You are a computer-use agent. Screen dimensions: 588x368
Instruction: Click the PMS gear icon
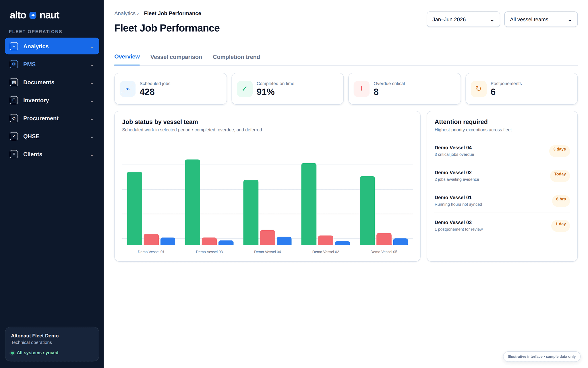click(14, 64)
